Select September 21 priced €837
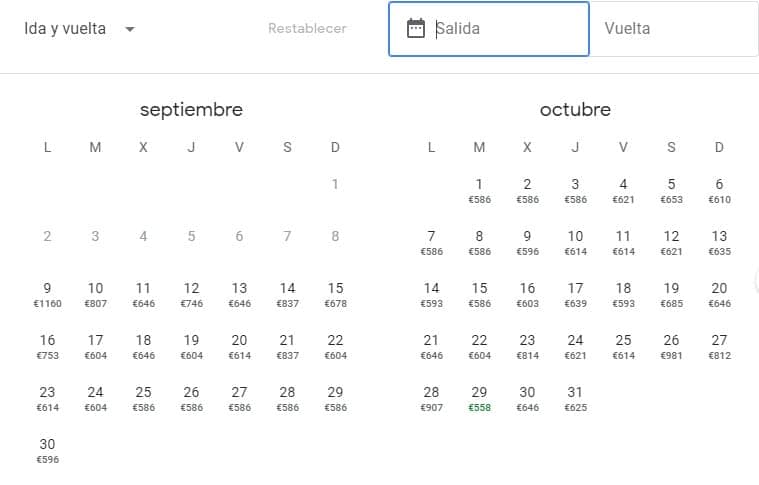 pos(287,346)
